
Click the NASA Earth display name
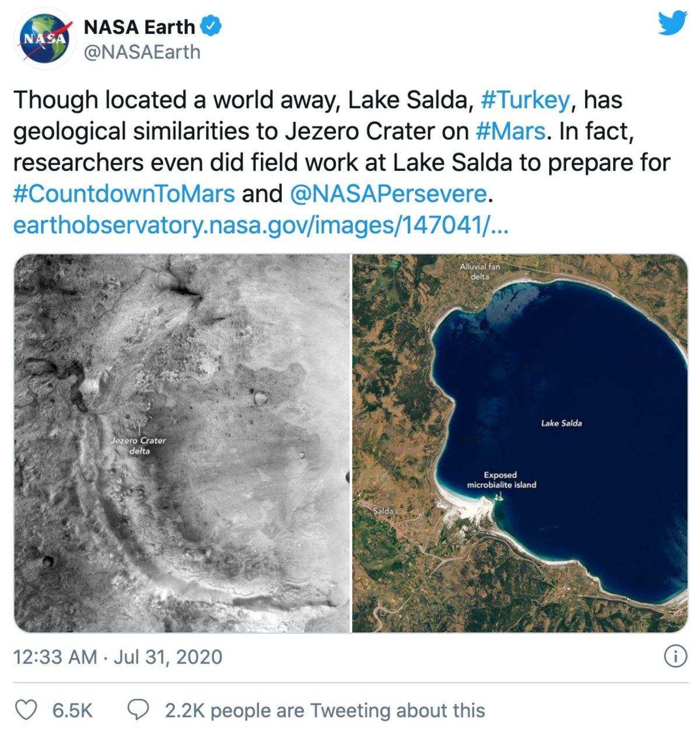coord(139,26)
